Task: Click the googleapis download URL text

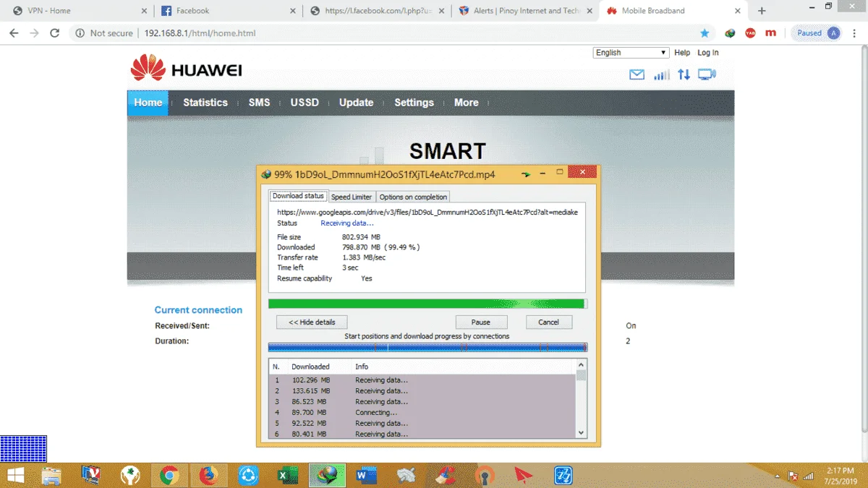Action: [x=427, y=213]
